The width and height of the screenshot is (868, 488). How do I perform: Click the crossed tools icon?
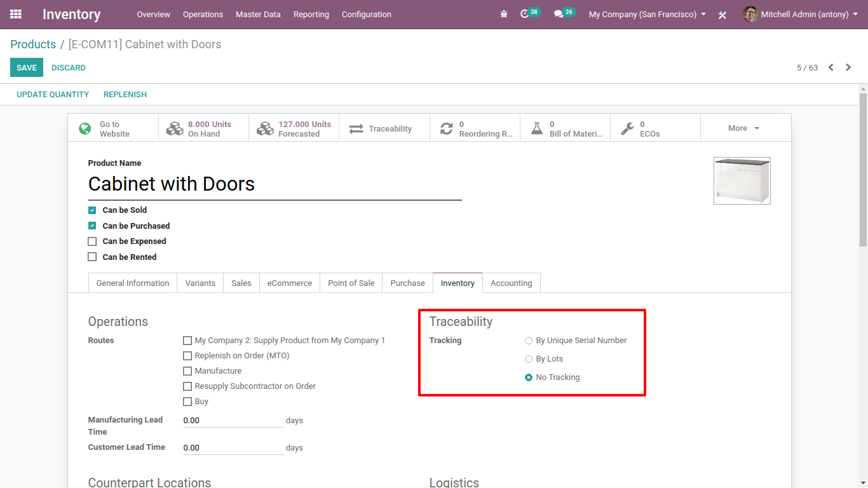pyautogui.click(x=722, y=15)
